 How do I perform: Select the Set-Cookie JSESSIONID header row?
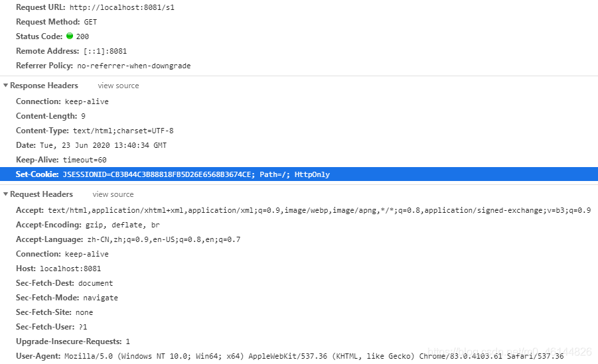click(299, 174)
